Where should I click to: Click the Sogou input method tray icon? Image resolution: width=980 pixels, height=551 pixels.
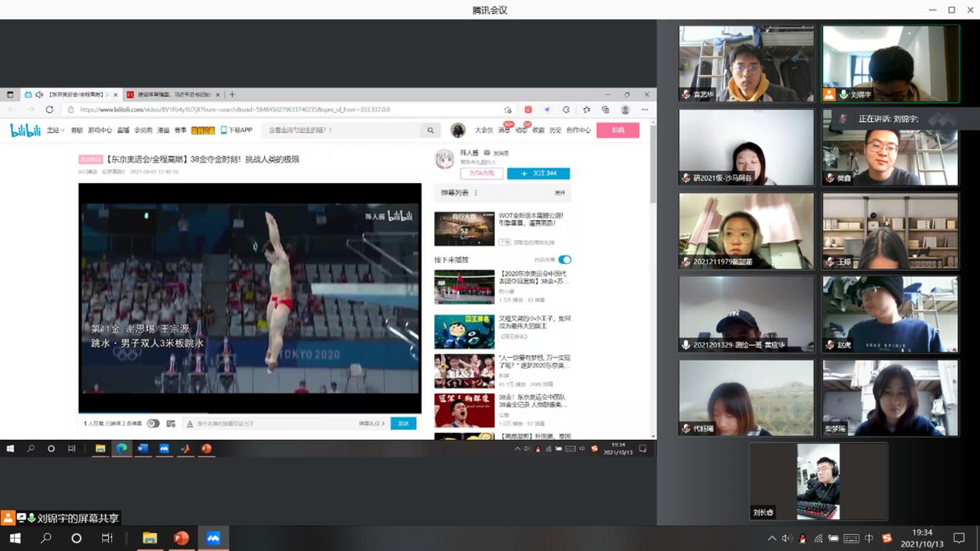point(887,538)
